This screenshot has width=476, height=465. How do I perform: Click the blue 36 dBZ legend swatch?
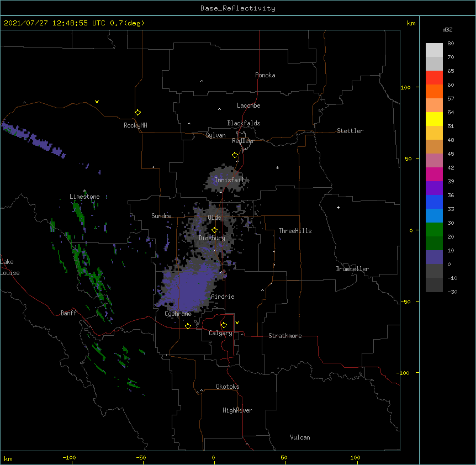tap(434, 202)
